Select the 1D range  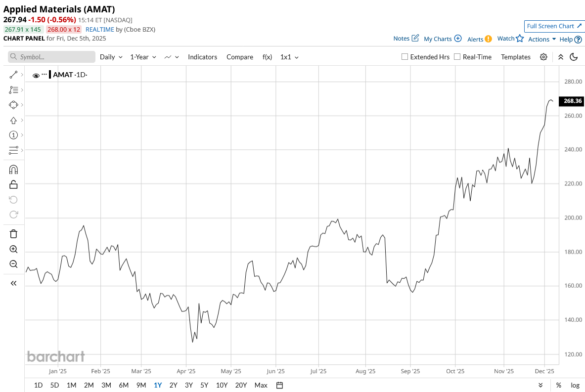click(38, 385)
